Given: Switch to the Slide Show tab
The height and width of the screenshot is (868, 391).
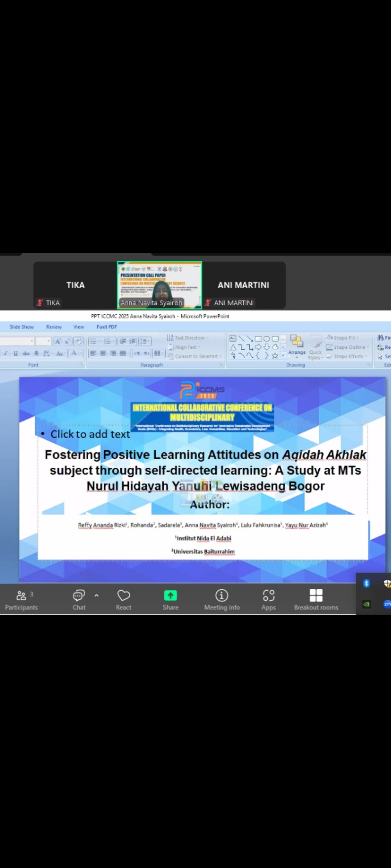Looking at the screenshot, I should [x=22, y=327].
